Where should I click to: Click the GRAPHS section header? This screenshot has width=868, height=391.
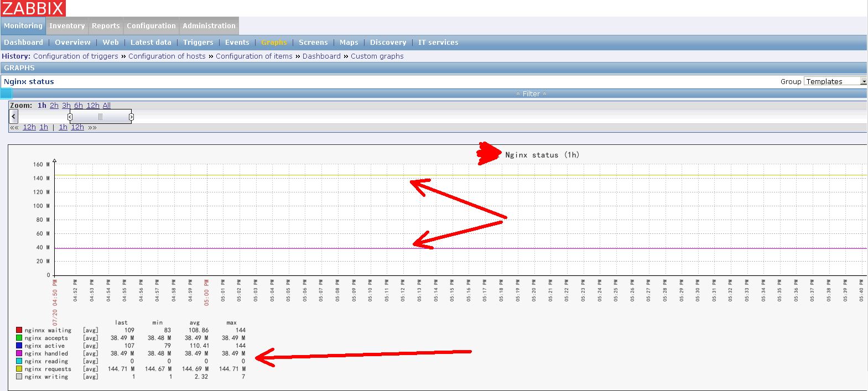19,67
